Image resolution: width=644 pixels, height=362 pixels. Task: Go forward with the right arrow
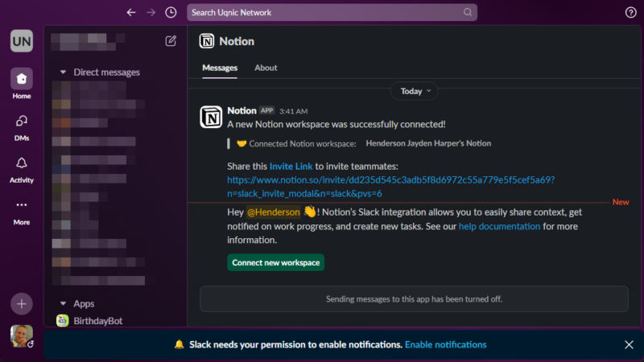[151, 13]
